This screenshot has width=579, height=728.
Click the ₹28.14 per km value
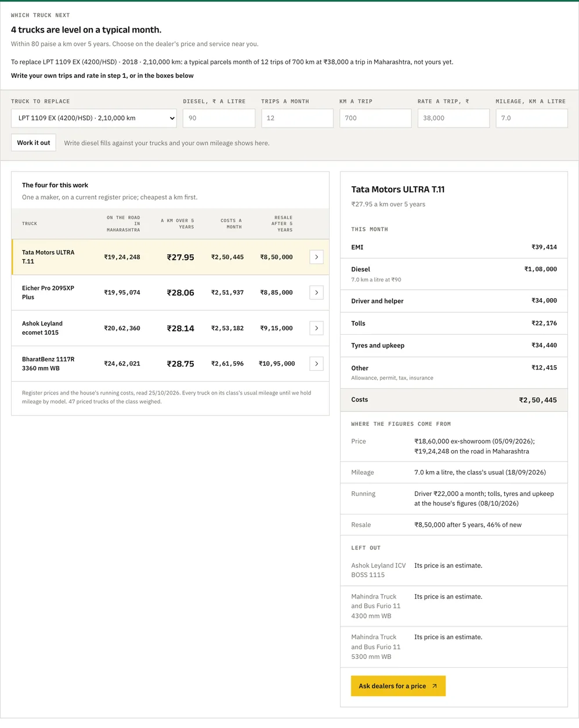[x=180, y=328]
